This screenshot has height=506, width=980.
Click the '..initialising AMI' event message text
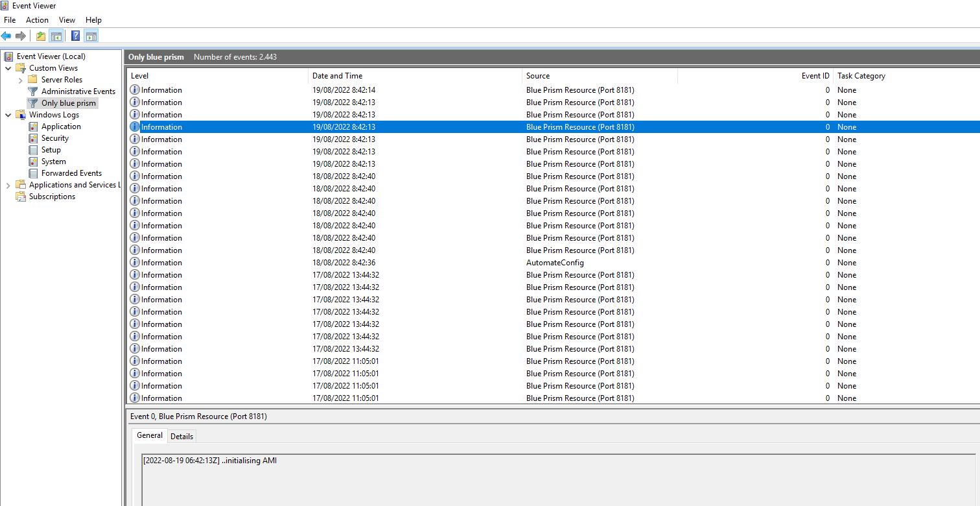pos(249,461)
